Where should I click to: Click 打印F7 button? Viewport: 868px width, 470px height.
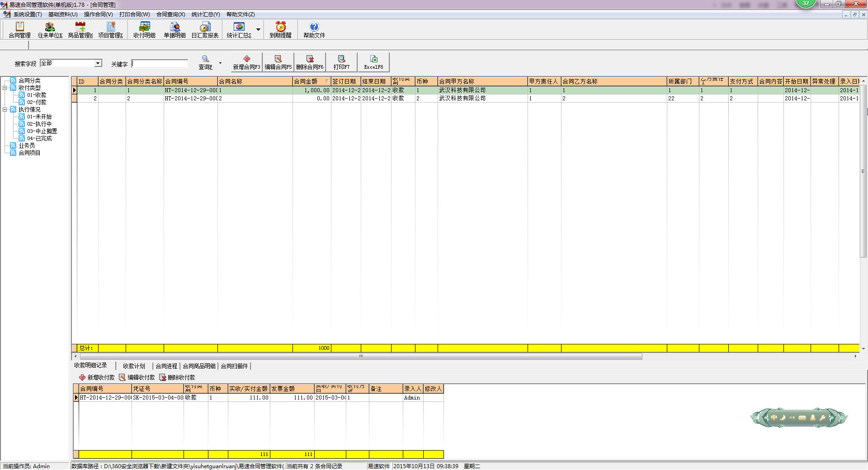[x=341, y=62]
